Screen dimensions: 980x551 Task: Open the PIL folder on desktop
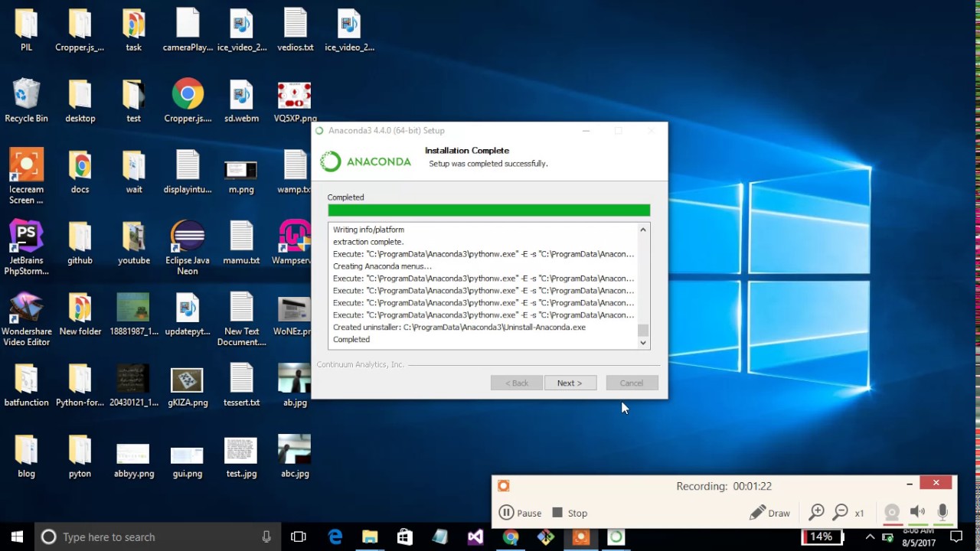coord(26,31)
